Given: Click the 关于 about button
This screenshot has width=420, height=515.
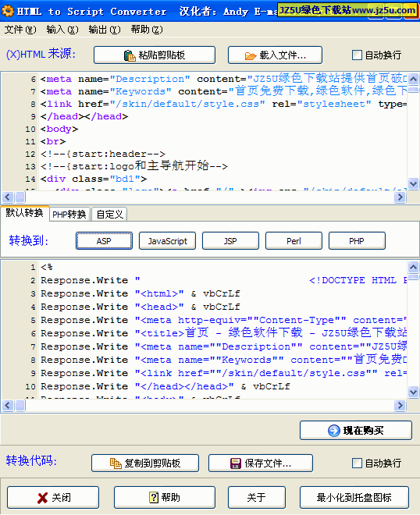Looking at the screenshot, I should 257,498.
